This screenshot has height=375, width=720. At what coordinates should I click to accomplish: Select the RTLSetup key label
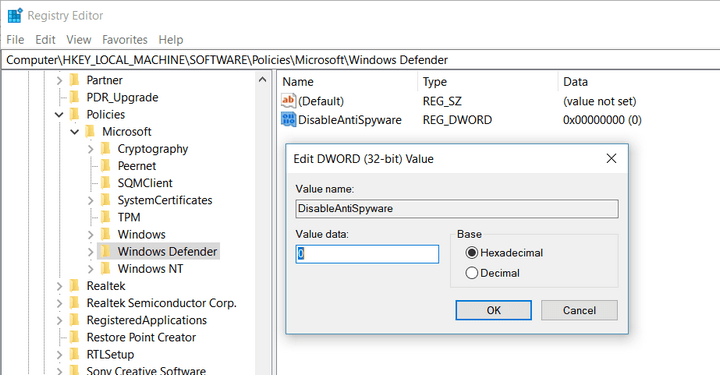point(110,354)
